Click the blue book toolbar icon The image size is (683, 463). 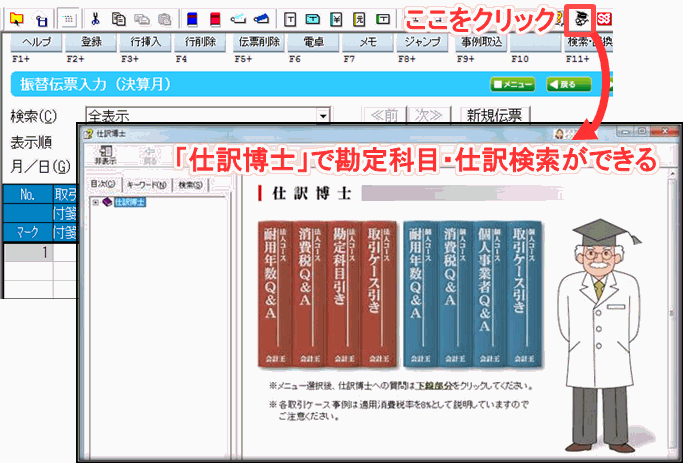[192, 19]
